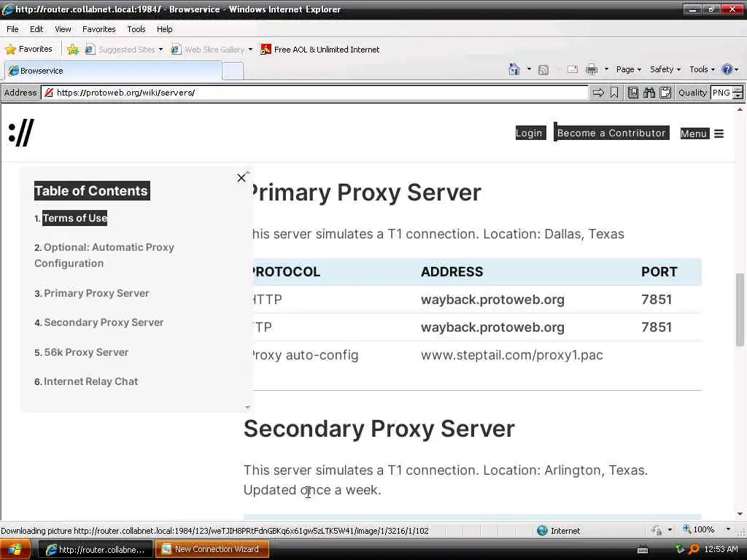Click the Browservice go arrow button

[598, 93]
